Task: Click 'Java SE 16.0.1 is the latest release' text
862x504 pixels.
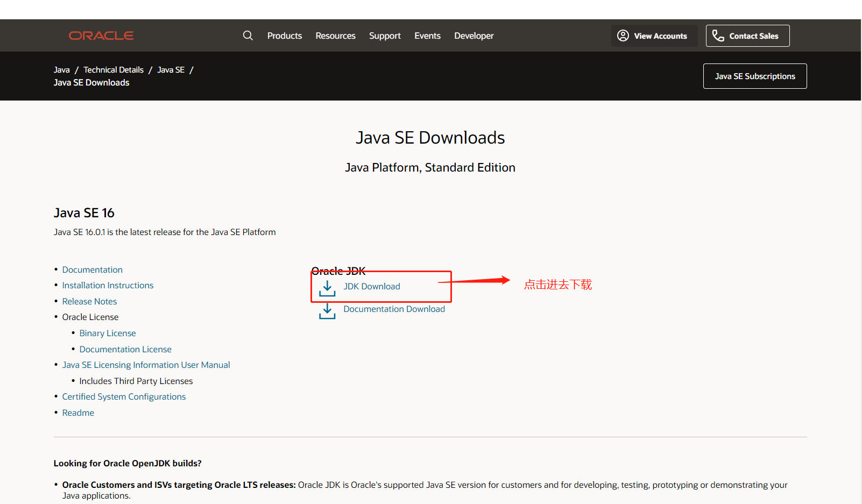Action: (x=165, y=232)
